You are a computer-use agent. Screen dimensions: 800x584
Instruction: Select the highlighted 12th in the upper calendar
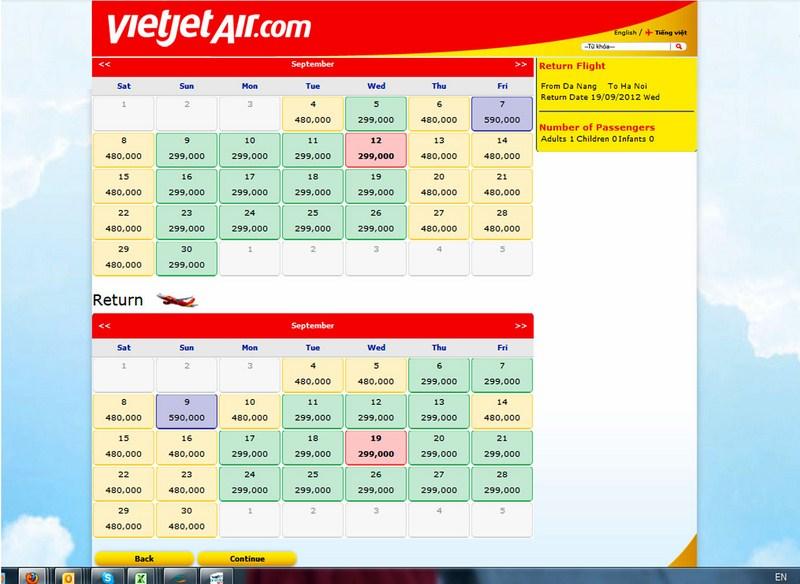[376, 150]
